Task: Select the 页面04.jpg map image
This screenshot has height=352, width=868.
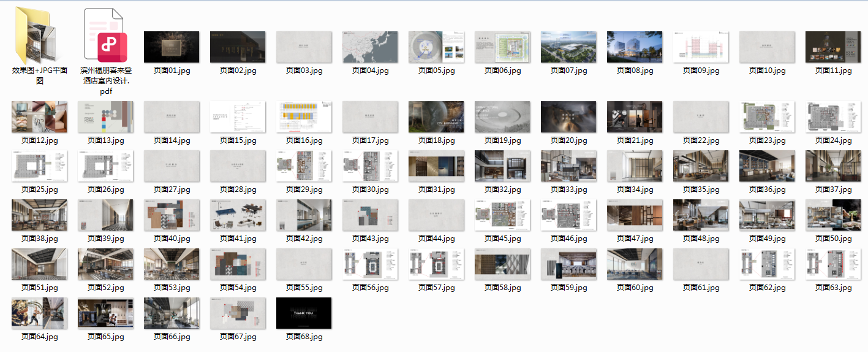Action: click(x=370, y=47)
